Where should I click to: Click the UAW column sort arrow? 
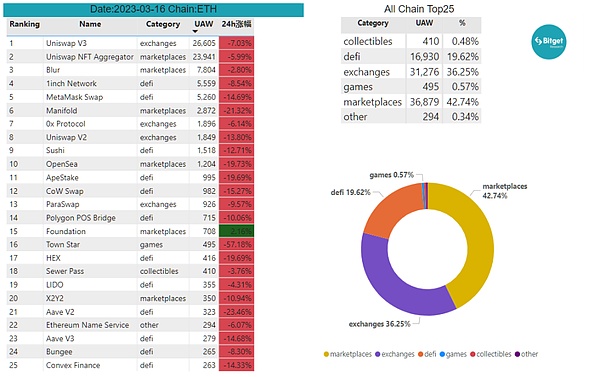coord(195,31)
